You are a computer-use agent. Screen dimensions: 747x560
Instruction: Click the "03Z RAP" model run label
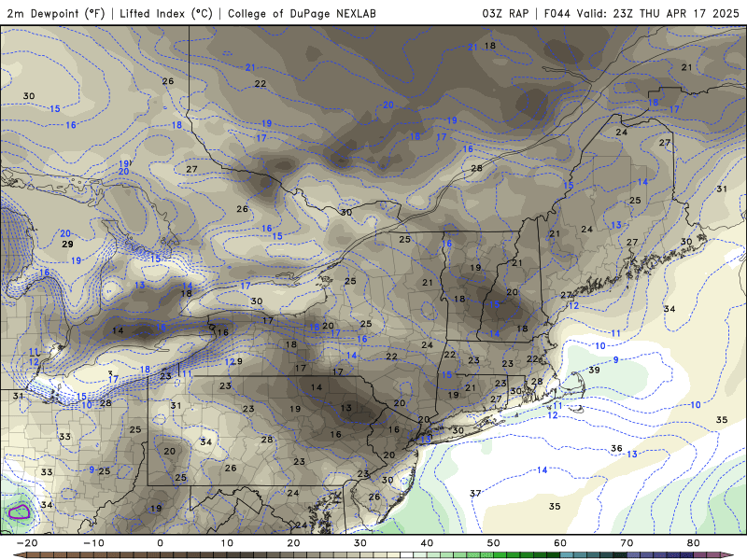(x=505, y=13)
